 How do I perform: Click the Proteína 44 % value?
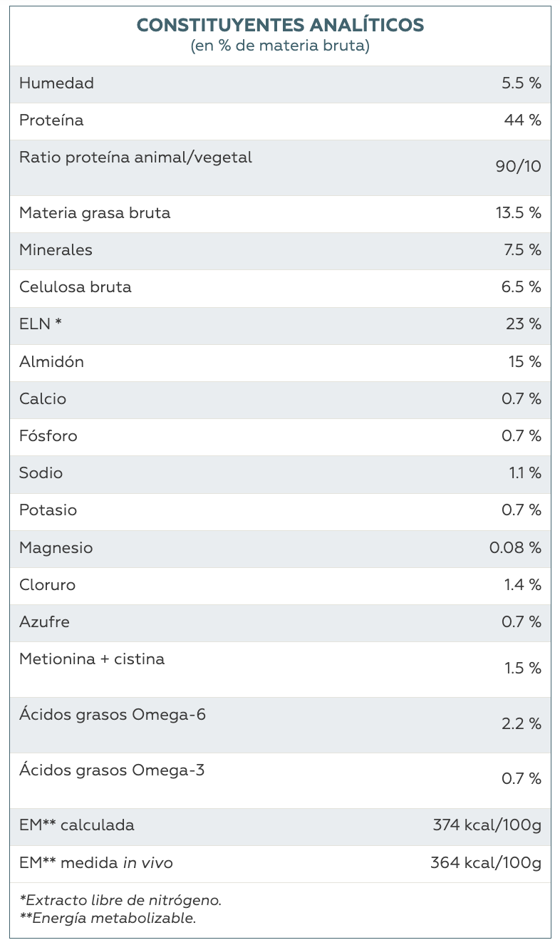[522, 120]
